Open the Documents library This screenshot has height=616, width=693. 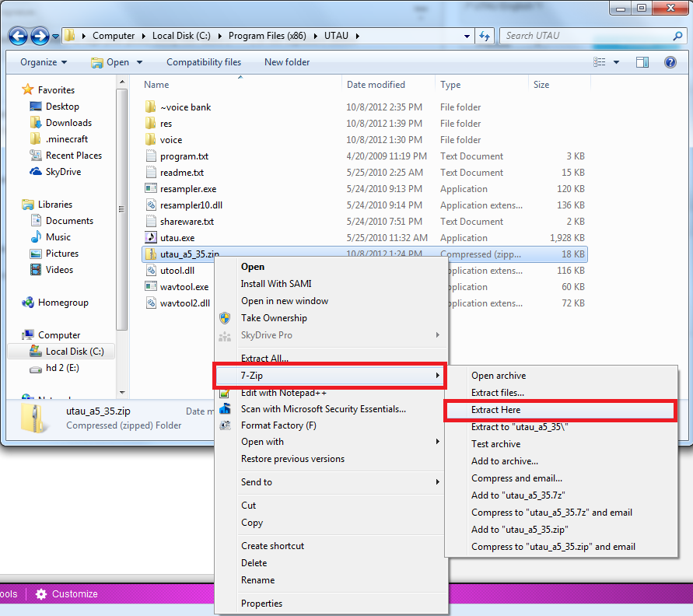point(61,221)
